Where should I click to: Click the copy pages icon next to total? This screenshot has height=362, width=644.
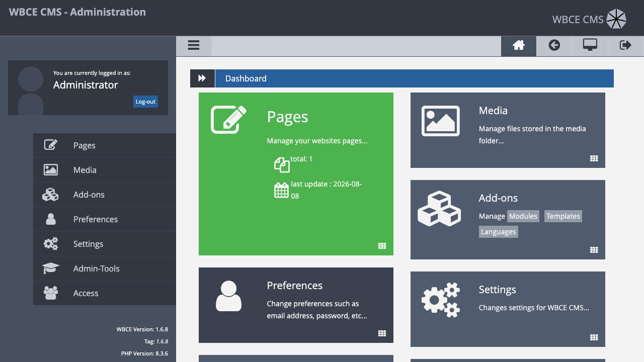coord(282,164)
